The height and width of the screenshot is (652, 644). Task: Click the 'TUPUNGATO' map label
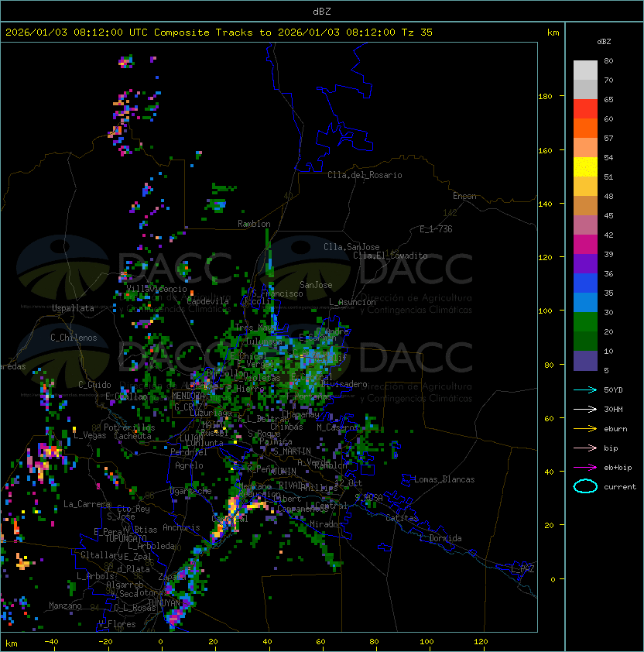(126, 538)
